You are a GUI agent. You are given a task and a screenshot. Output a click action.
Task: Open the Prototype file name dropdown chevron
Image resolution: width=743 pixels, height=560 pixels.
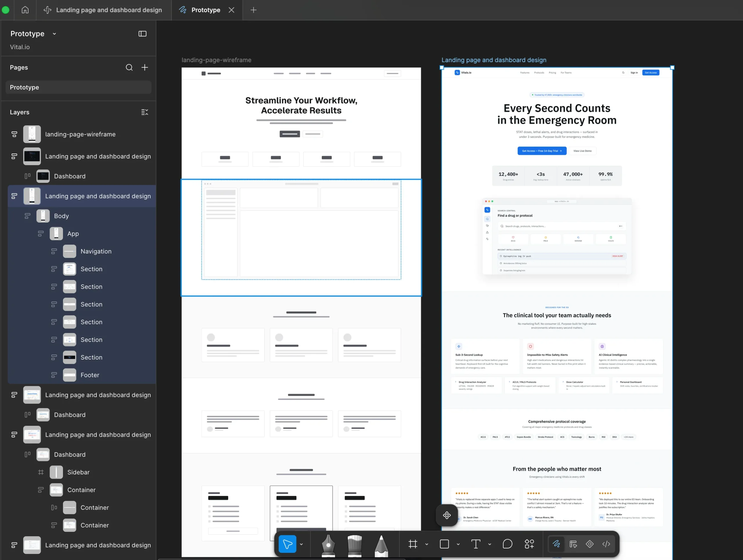click(54, 34)
